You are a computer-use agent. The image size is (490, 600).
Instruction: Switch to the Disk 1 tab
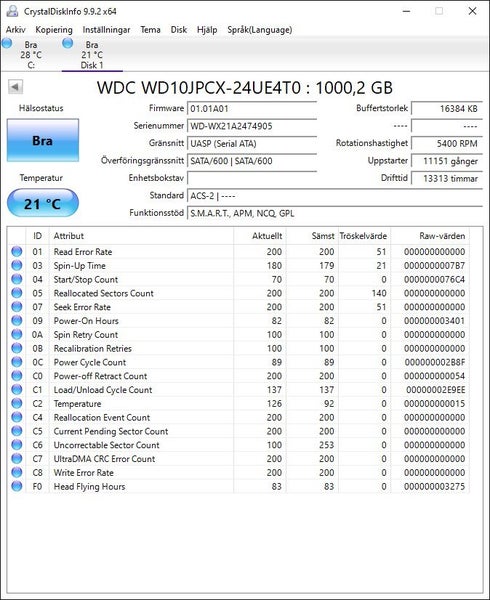click(x=92, y=55)
